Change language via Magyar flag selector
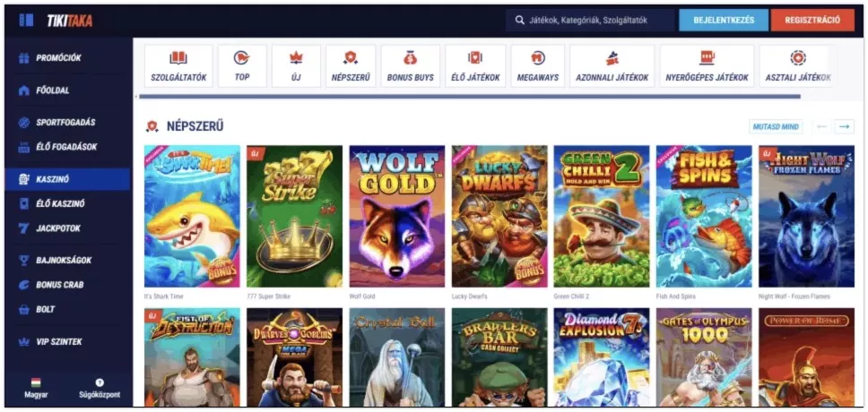 (x=36, y=388)
